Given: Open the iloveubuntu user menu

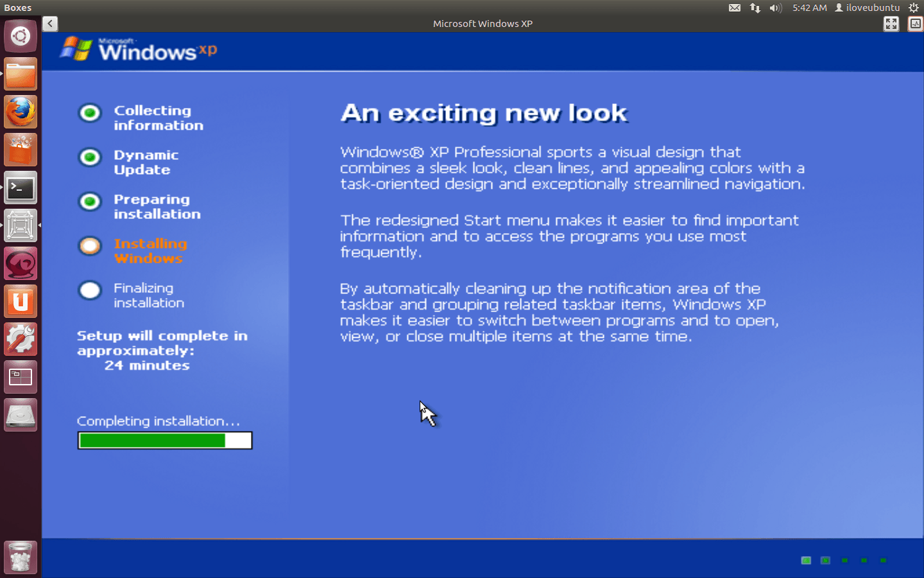Looking at the screenshot, I should (867, 8).
